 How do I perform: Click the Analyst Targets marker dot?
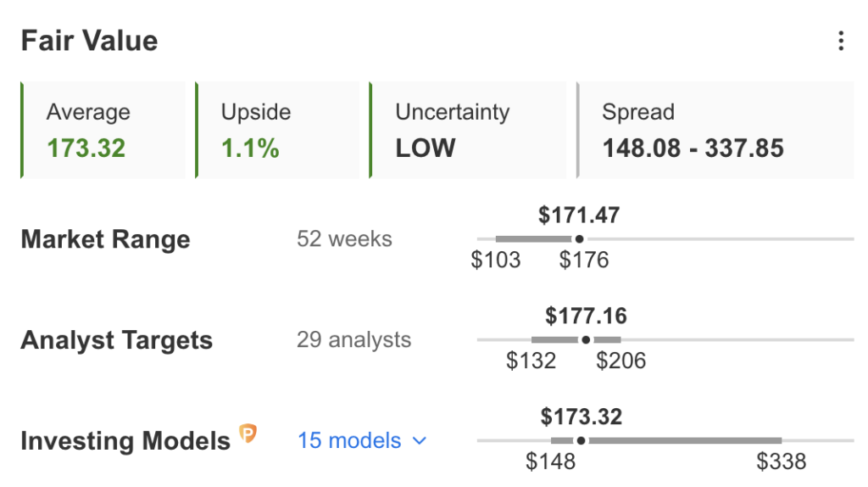click(x=586, y=339)
